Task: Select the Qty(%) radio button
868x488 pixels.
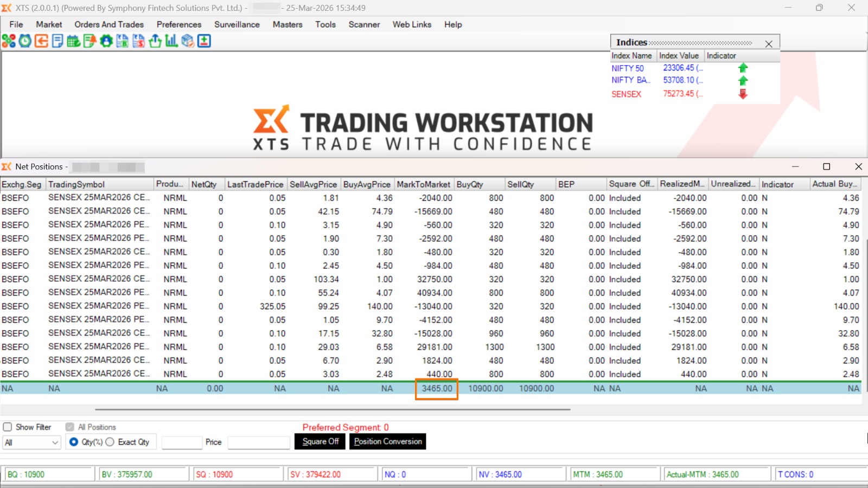Action: pos(74,442)
